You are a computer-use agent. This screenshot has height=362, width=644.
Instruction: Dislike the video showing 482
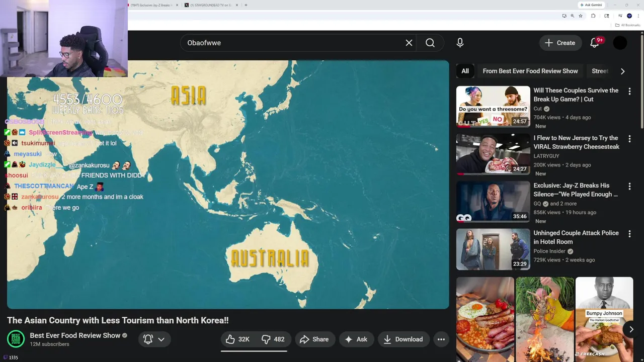tap(273, 339)
